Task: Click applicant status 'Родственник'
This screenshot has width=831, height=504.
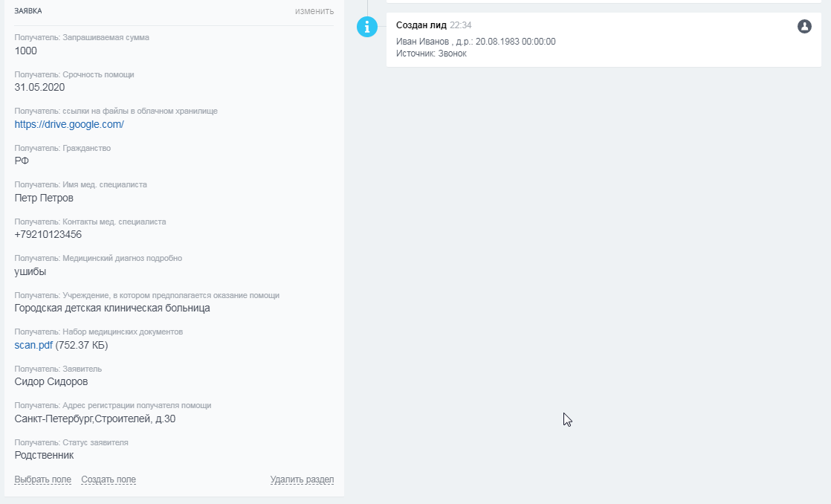Action: pos(45,455)
